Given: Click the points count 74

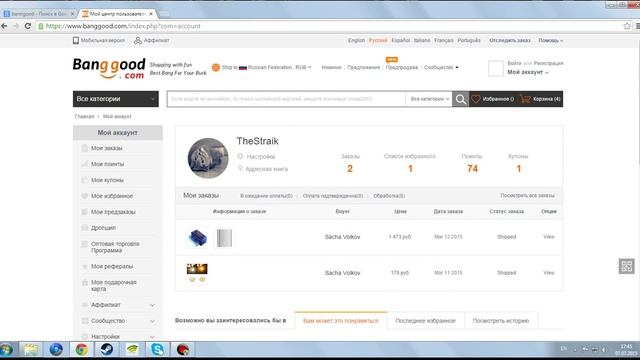Looking at the screenshot, I should point(472,169).
